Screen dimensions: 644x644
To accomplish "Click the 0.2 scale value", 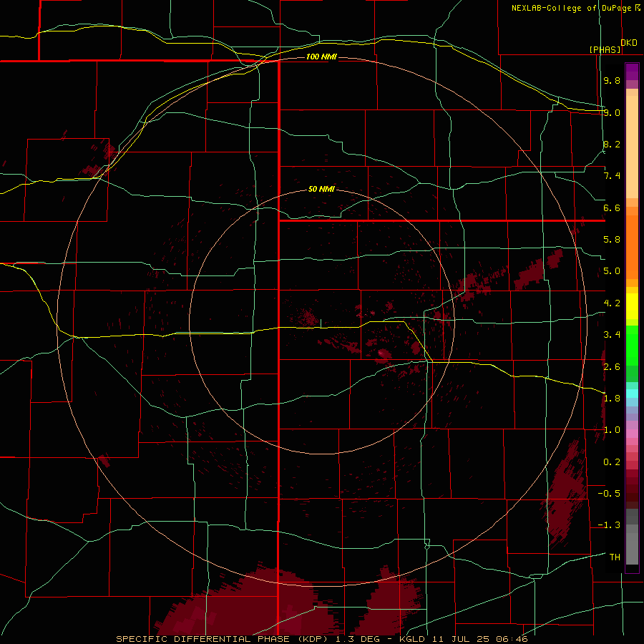I will 612,462.
